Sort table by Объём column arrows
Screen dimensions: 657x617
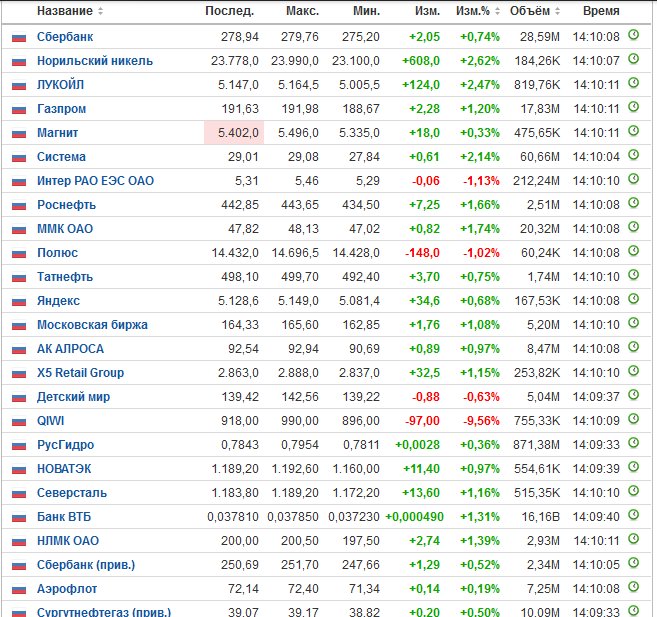click(x=557, y=11)
